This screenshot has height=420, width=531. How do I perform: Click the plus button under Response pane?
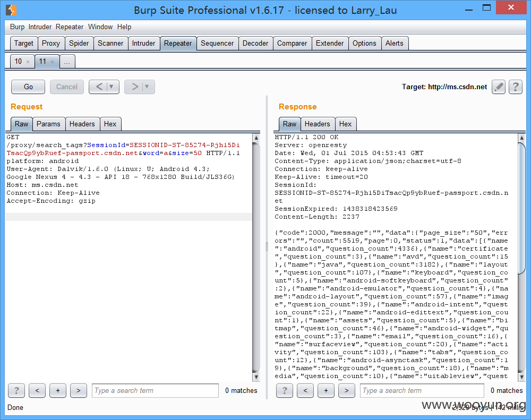pos(326,391)
